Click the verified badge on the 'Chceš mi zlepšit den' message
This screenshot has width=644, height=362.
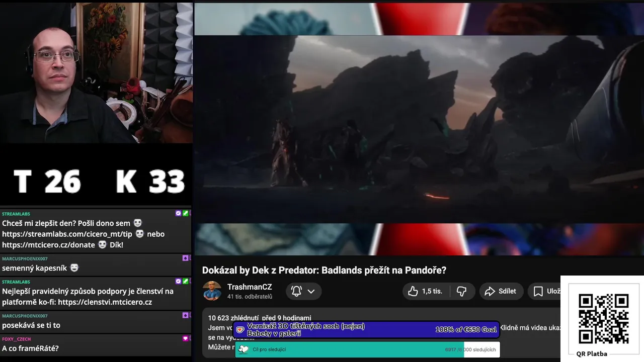click(178, 213)
